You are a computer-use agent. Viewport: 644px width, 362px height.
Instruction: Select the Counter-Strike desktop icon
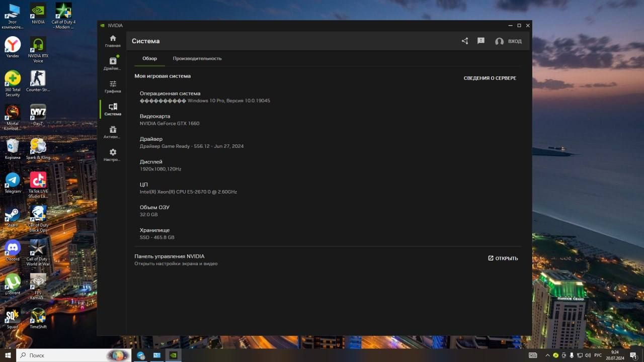38,81
